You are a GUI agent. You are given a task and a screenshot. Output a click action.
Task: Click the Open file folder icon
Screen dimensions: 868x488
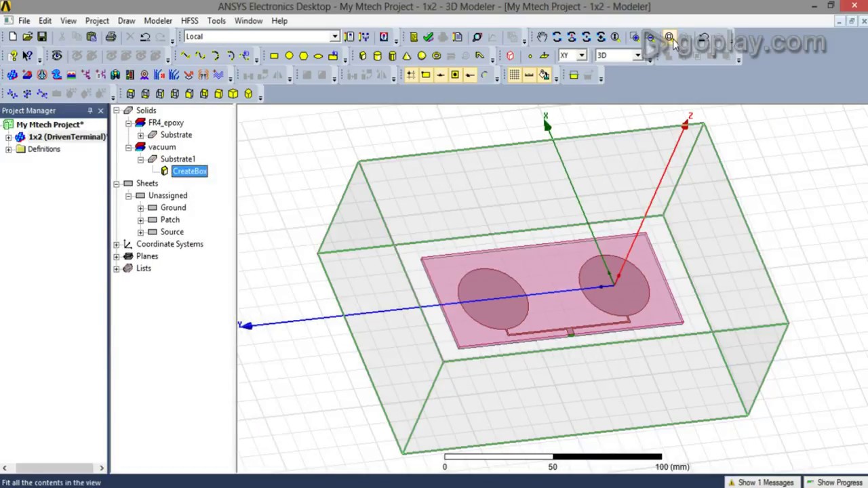(x=27, y=37)
